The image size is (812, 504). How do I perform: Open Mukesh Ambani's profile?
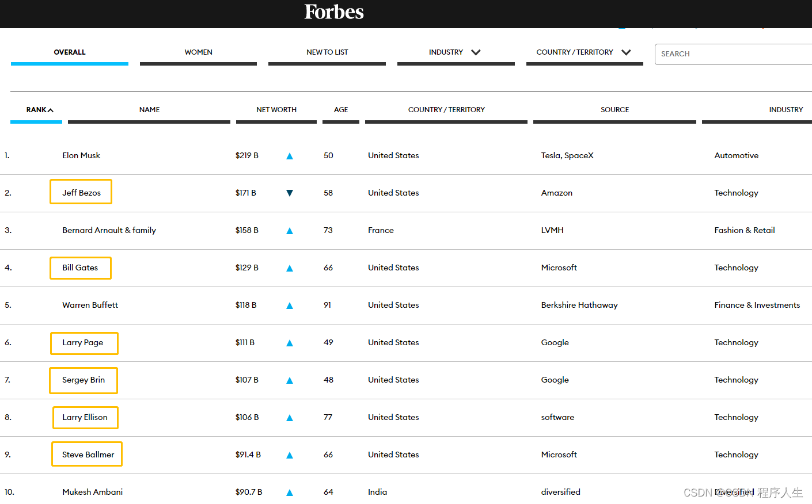pos(92,492)
